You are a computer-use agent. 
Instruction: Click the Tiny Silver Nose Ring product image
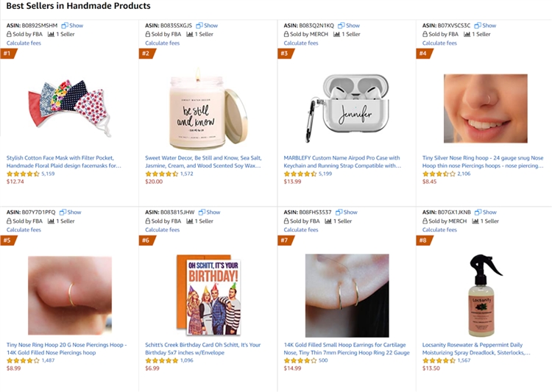(486, 108)
